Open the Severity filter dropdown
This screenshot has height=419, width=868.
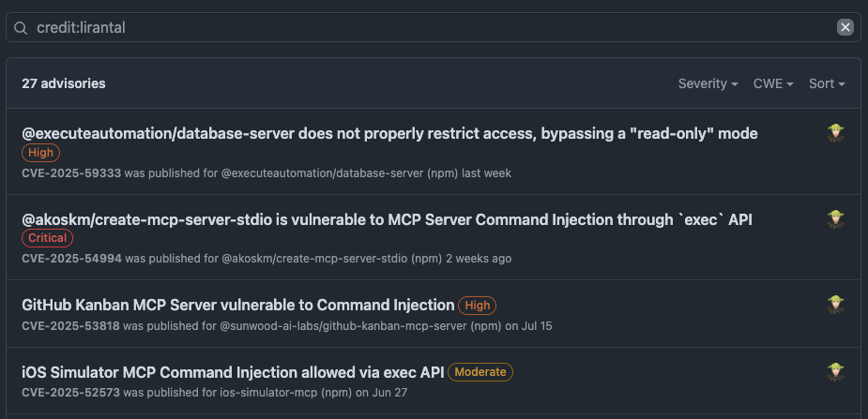tap(708, 83)
